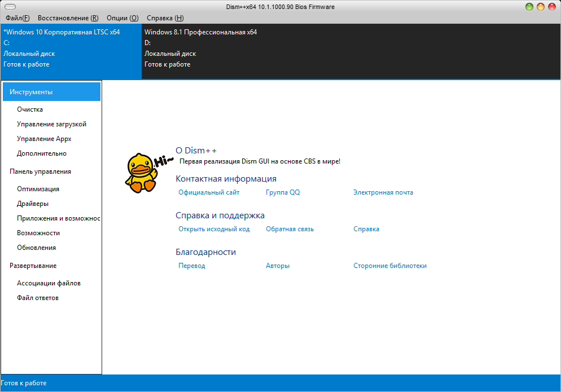
Task: Open Ассоциации файлов
Action: click(49, 283)
